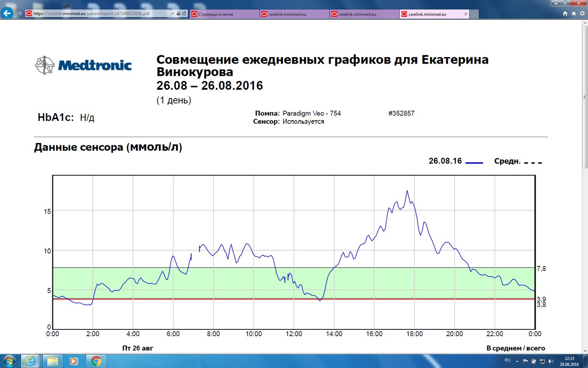Screen dimensions: 588x368
Task: Navigate back with the back button
Action: 6,13
